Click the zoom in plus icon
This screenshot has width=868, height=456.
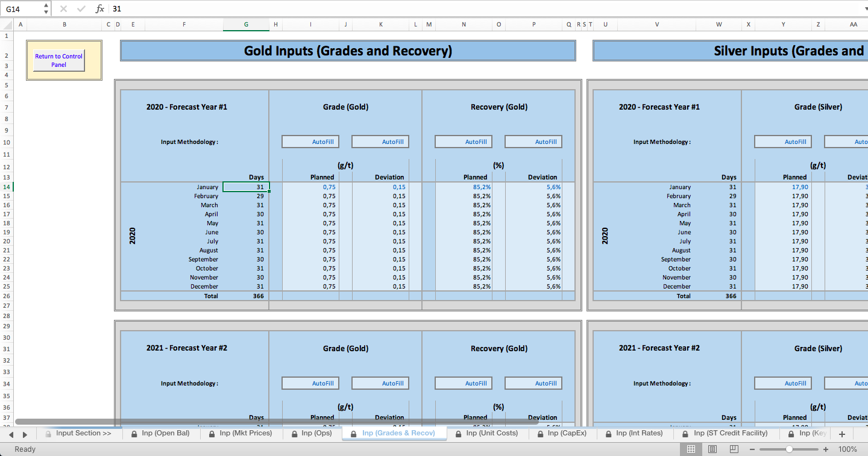click(826, 449)
